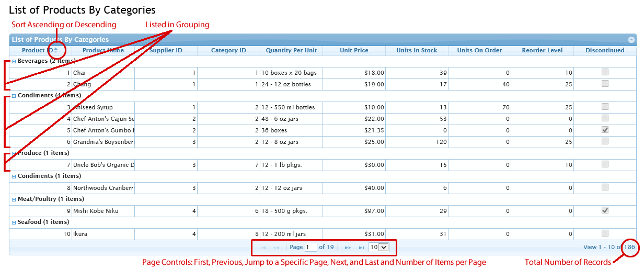This screenshot has height=270, width=644.
Task: Click the page number input field
Action: click(311, 247)
